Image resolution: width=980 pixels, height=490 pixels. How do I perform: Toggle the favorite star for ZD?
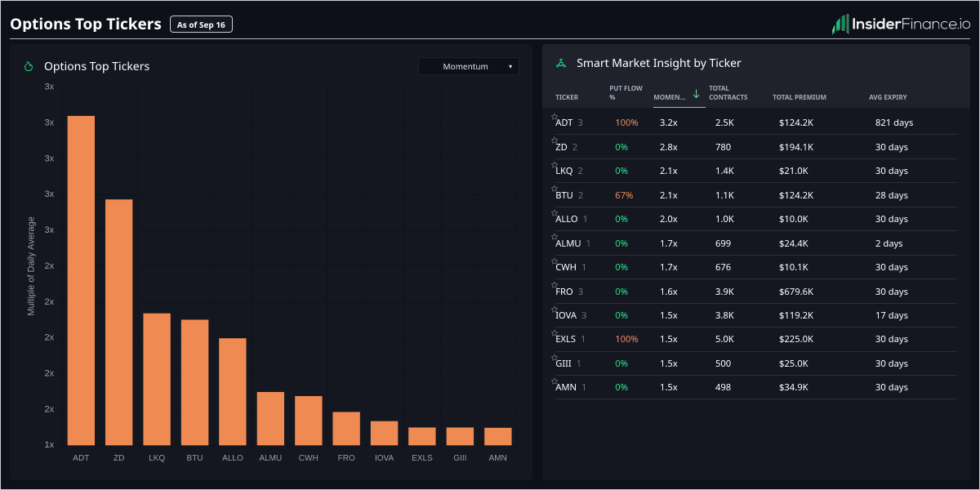(x=555, y=140)
